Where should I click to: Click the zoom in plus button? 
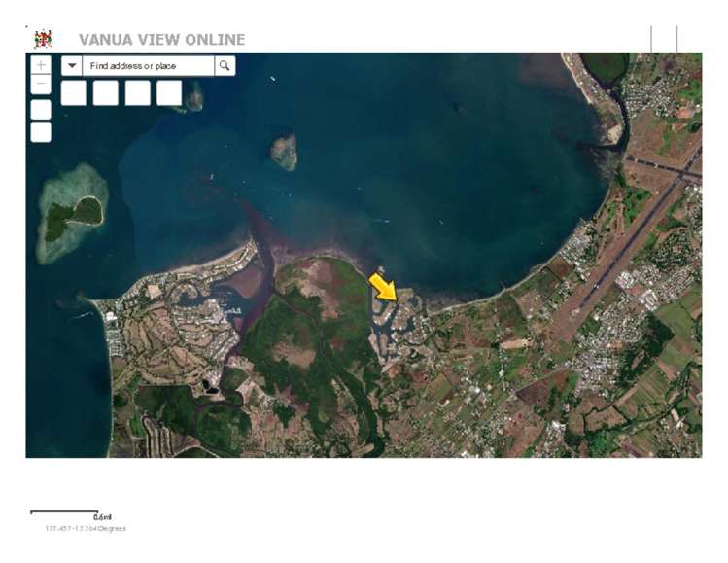[41, 65]
